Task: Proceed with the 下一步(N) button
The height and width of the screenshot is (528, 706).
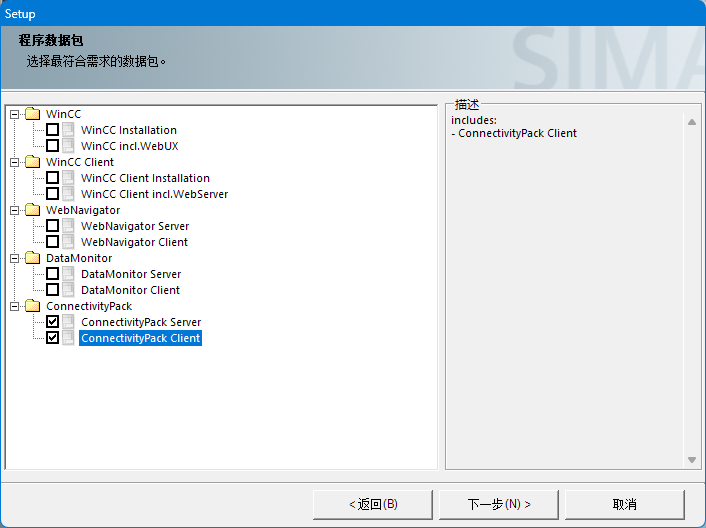Action: [x=499, y=504]
